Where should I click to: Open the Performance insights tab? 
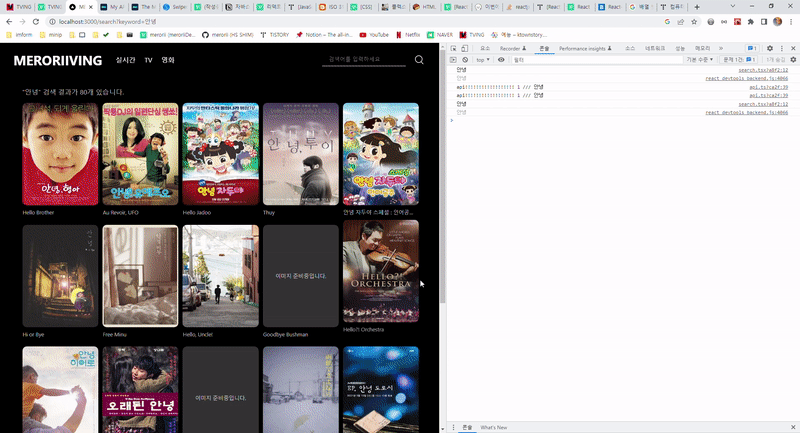coord(585,48)
